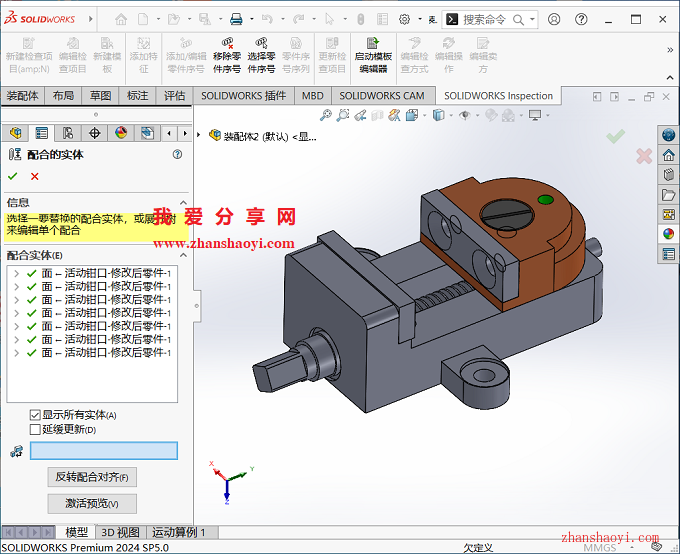This screenshot has height=554, width=680.
Task: Collapse the 信息 section chevron
Action: (x=183, y=203)
